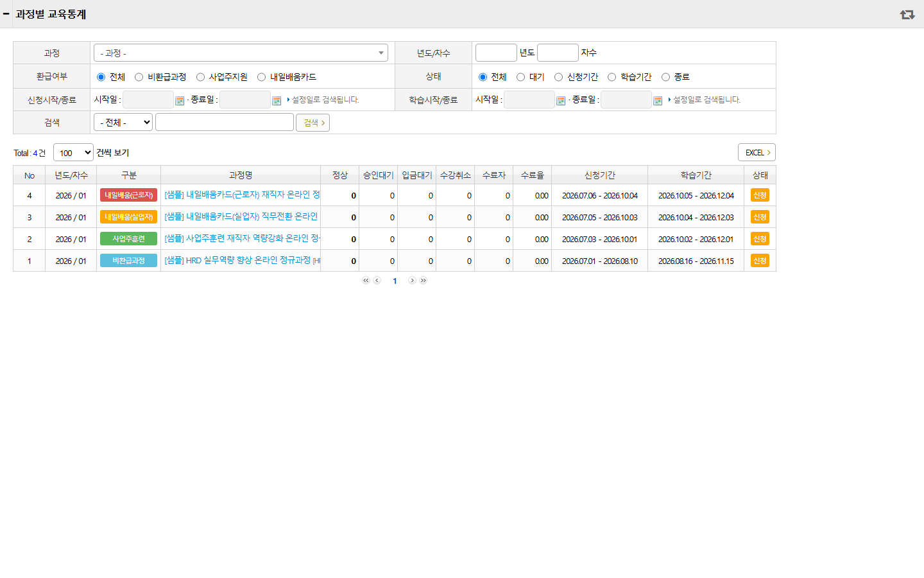Click the 신청 시작일 date field
This screenshot has height=578, width=924.
(148, 100)
